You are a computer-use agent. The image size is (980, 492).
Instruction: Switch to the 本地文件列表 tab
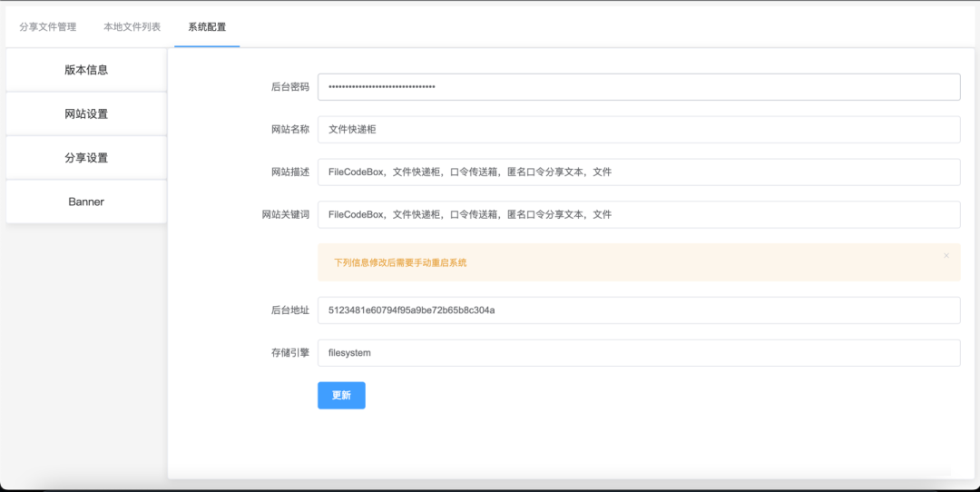(x=132, y=27)
